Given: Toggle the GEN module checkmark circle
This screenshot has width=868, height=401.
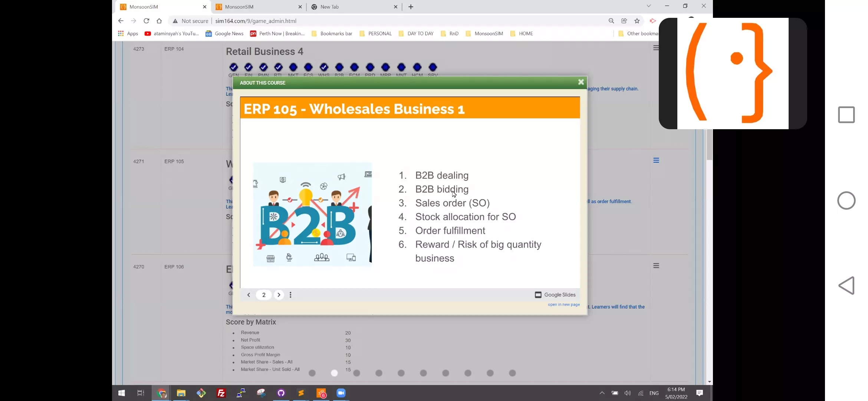Looking at the screenshot, I should tap(233, 67).
